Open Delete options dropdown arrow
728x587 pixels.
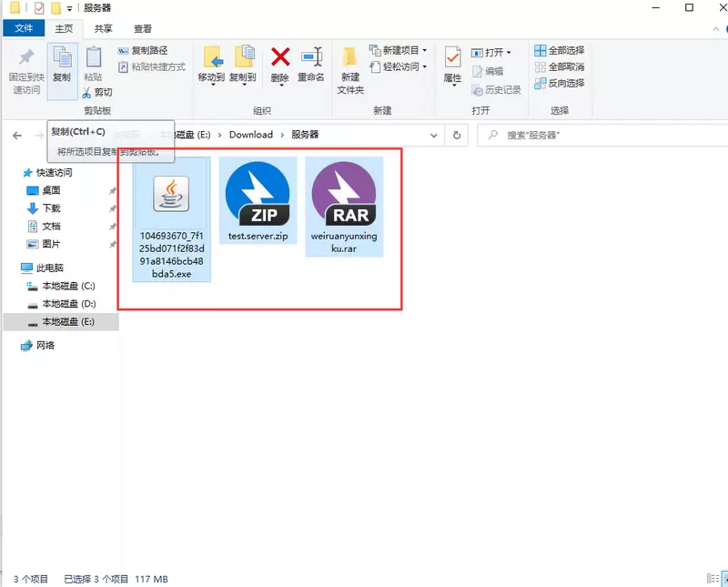click(x=281, y=86)
